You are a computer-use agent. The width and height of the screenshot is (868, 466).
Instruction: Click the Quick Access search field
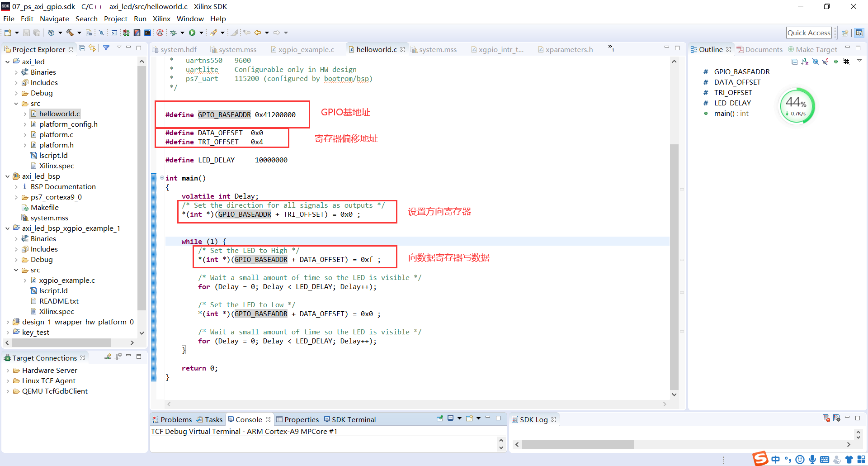click(x=809, y=33)
